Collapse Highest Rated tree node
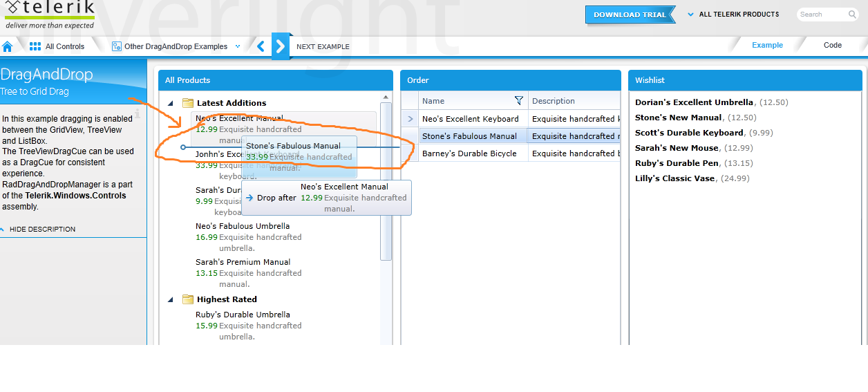868x392 pixels. (171, 300)
